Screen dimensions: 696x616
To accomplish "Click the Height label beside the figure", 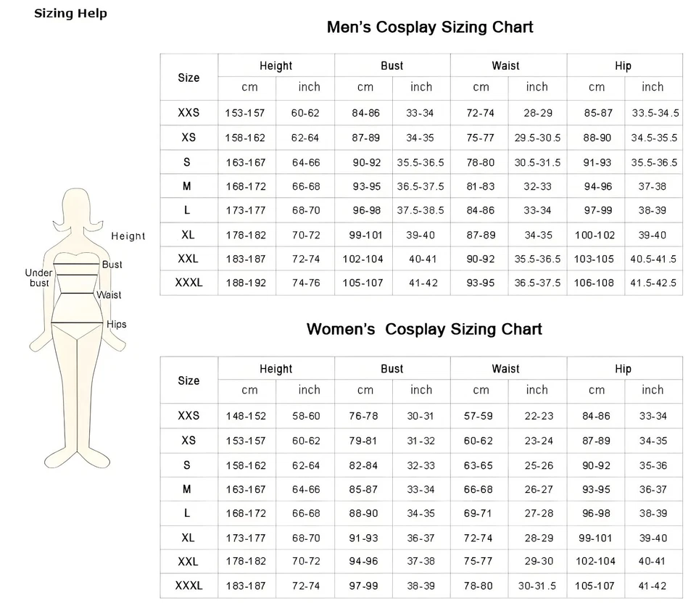I will point(128,236).
